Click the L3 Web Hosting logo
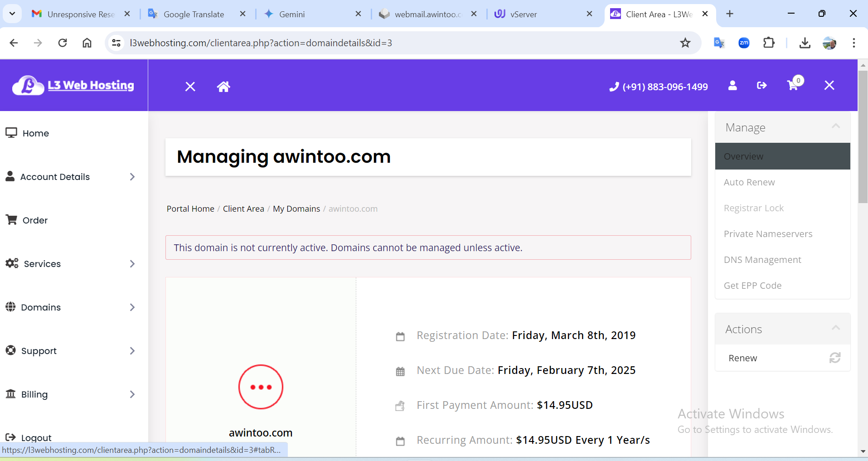The height and width of the screenshot is (461, 868). [x=73, y=85]
